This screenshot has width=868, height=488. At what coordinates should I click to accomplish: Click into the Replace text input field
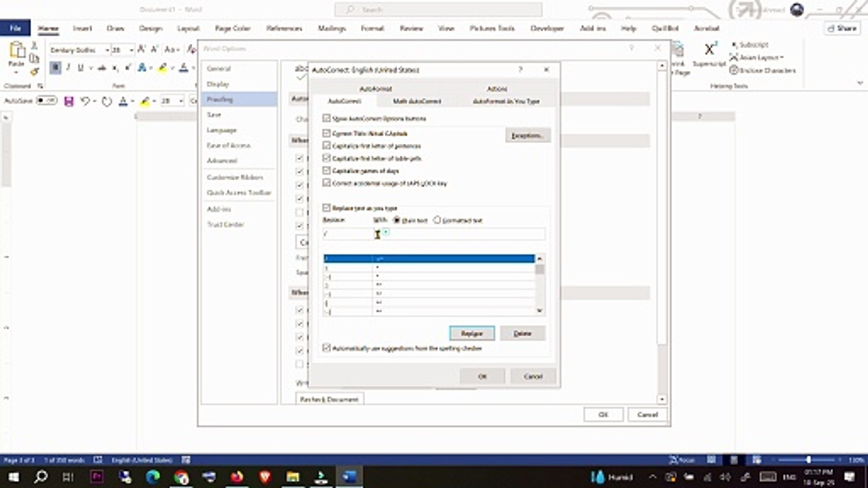346,234
